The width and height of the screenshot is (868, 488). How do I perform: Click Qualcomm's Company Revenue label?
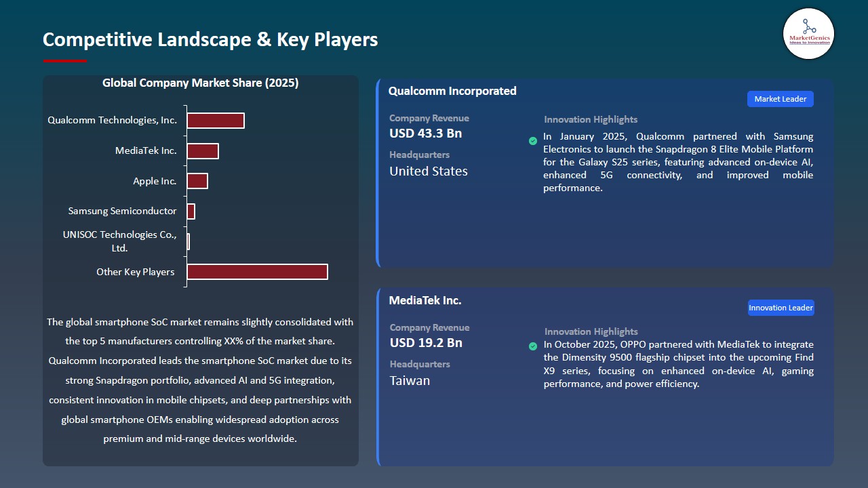(x=429, y=118)
